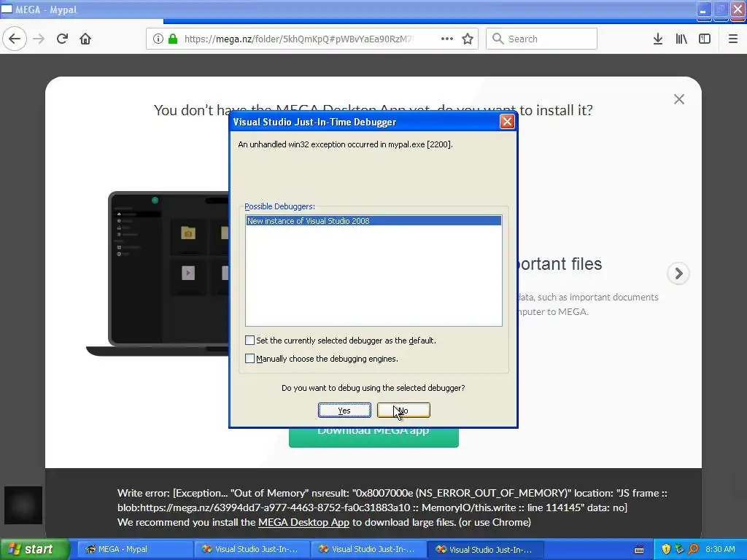Click the Download MEGA app button
Screen dimensions: 747x560
coord(373,437)
